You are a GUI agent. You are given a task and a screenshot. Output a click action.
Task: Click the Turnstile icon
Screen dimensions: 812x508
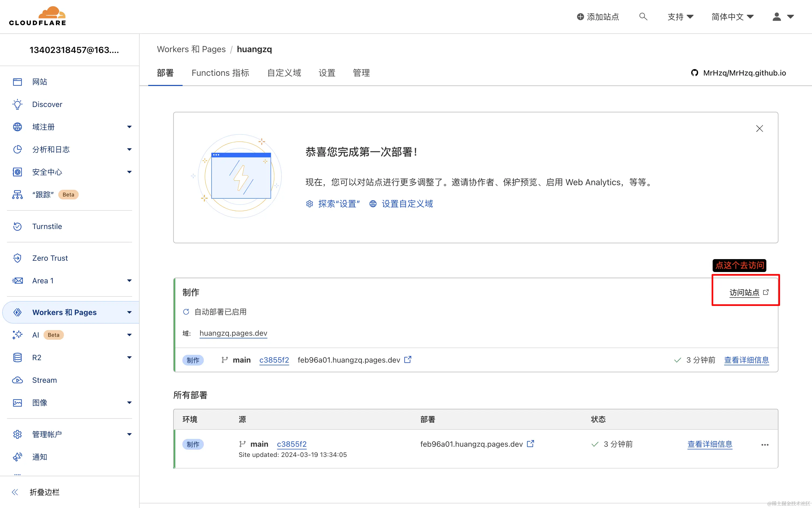pyautogui.click(x=17, y=226)
